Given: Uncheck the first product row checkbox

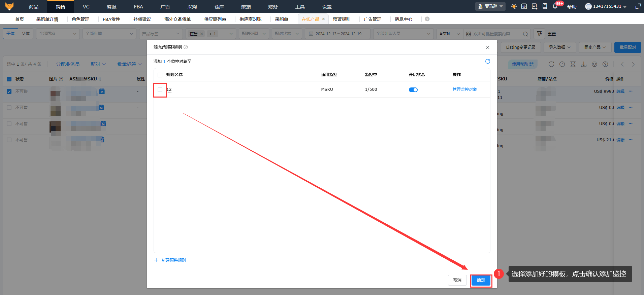Looking at the screenshot, I should 9,91.
